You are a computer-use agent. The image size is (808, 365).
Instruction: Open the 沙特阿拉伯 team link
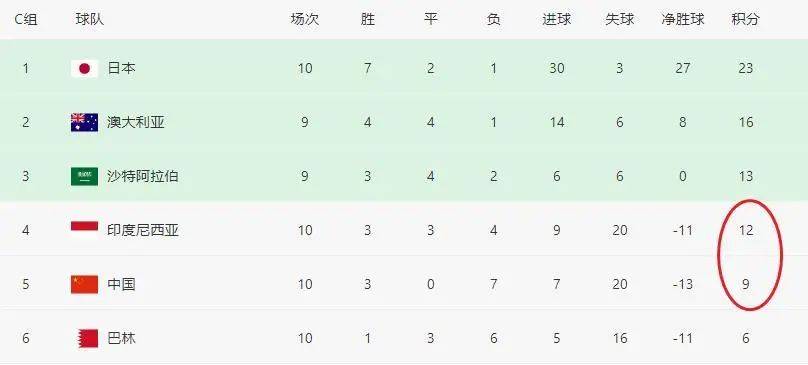pyautogui.click(x=143, y=176)
